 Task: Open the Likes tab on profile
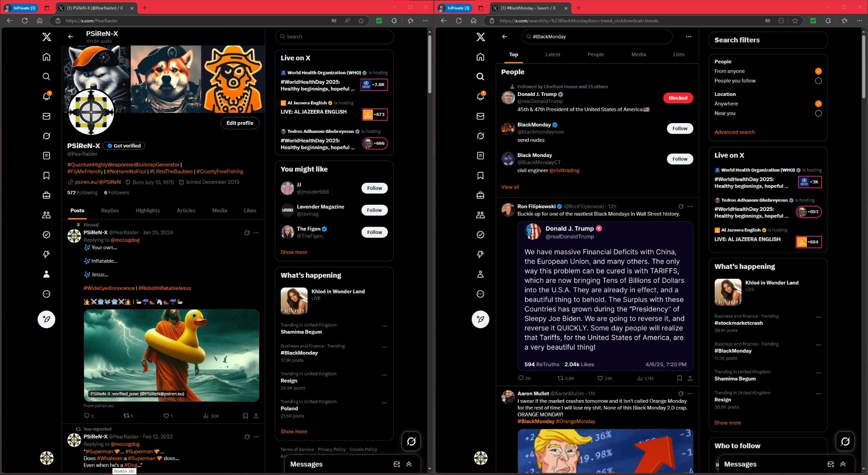[x=250, y=211]
